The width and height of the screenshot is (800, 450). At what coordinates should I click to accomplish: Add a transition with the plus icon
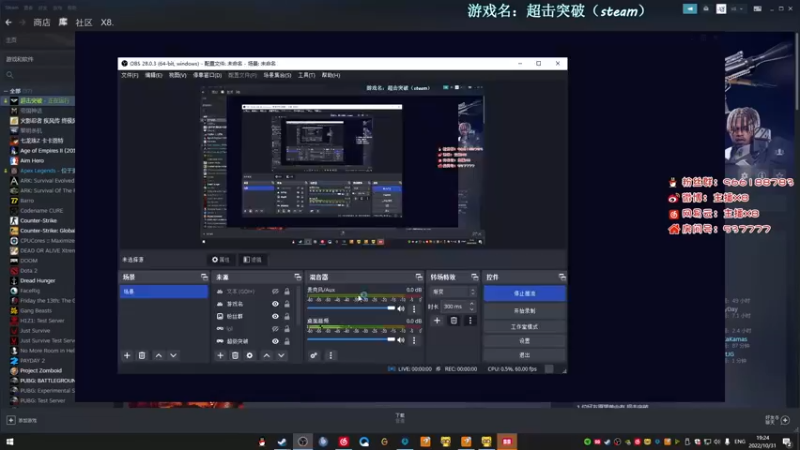point(437,320)
